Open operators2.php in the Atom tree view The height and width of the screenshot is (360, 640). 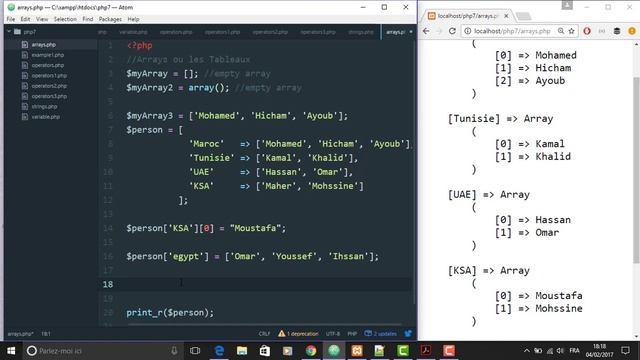pos(49,86)
